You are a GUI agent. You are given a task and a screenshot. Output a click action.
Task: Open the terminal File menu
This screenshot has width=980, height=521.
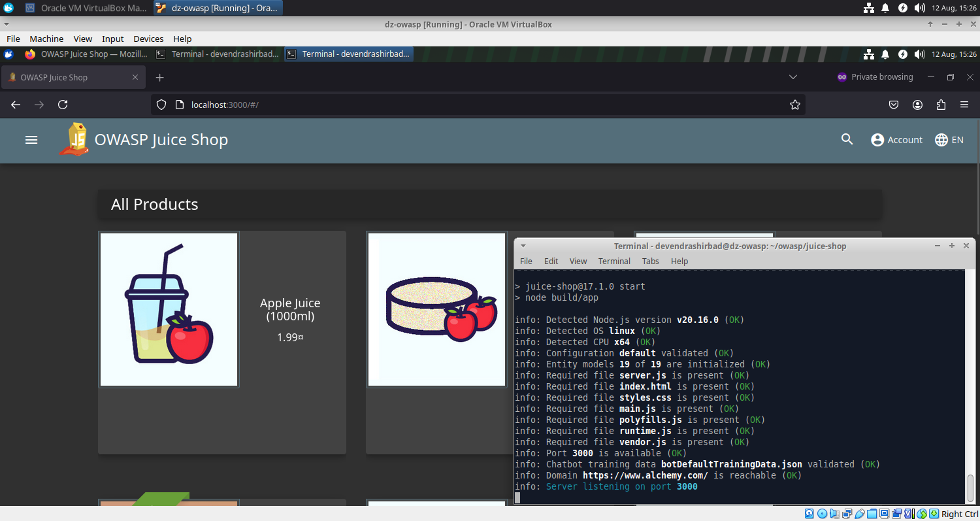[x=526, y=261]
